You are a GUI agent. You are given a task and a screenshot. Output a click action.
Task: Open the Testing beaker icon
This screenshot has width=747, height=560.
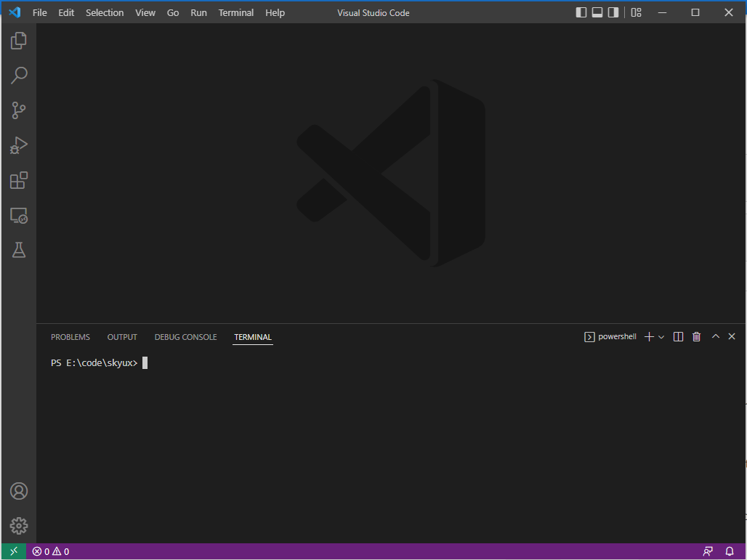pyautogui.click(x=19, y=250)
